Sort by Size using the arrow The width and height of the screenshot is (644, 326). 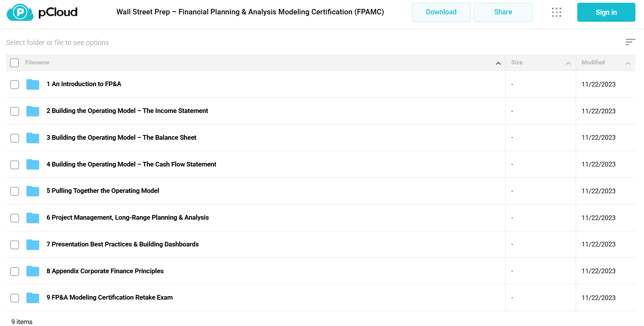(568, 63)
